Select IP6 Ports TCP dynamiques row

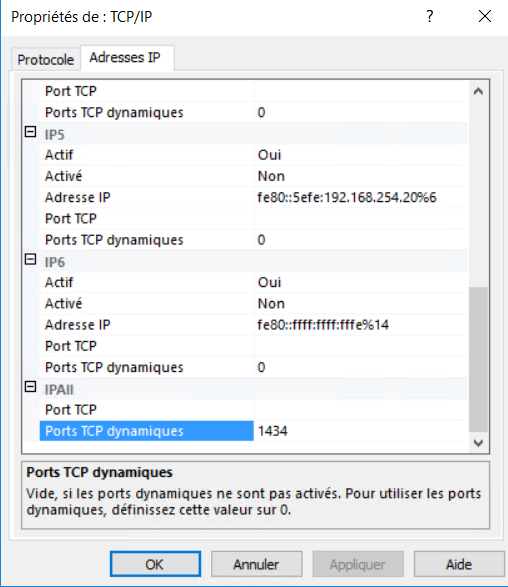coord(253,367)
